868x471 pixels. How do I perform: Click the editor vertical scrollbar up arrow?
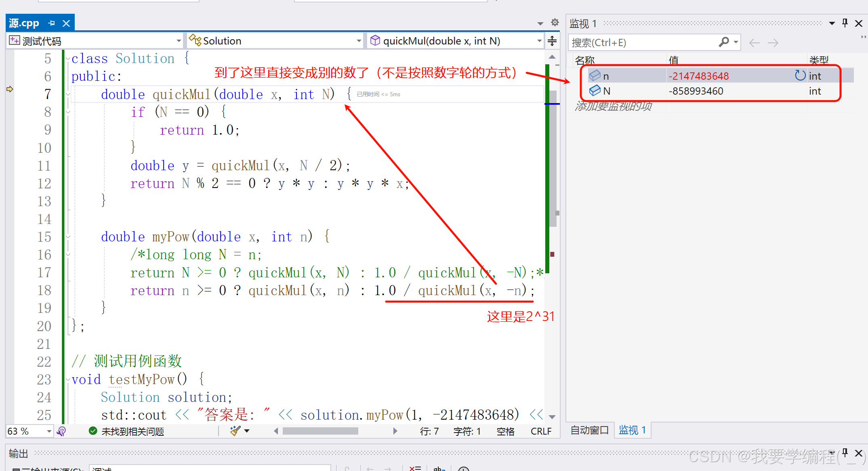(x=552, y=57)
